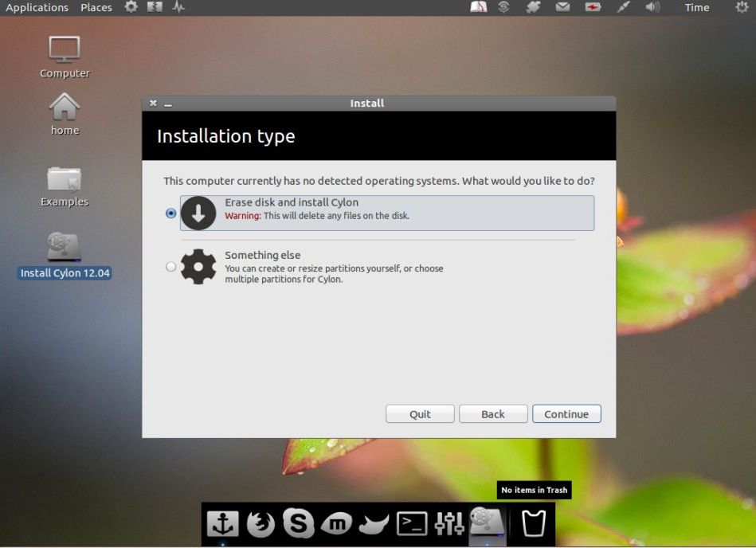Open the session gear menu at top right
The height and width of the screenshot is (548, 756).
point(742,7)
